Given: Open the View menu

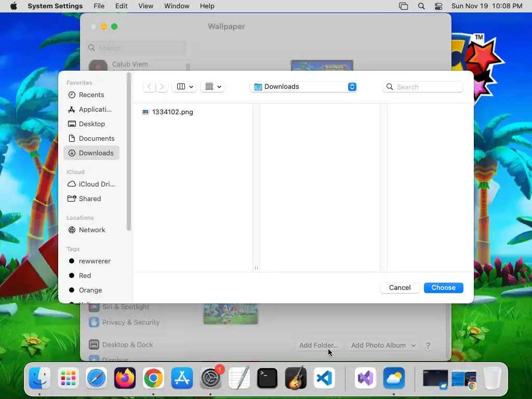Looking at the screenshot, I should pyautogui.click(x=145, y=6).
